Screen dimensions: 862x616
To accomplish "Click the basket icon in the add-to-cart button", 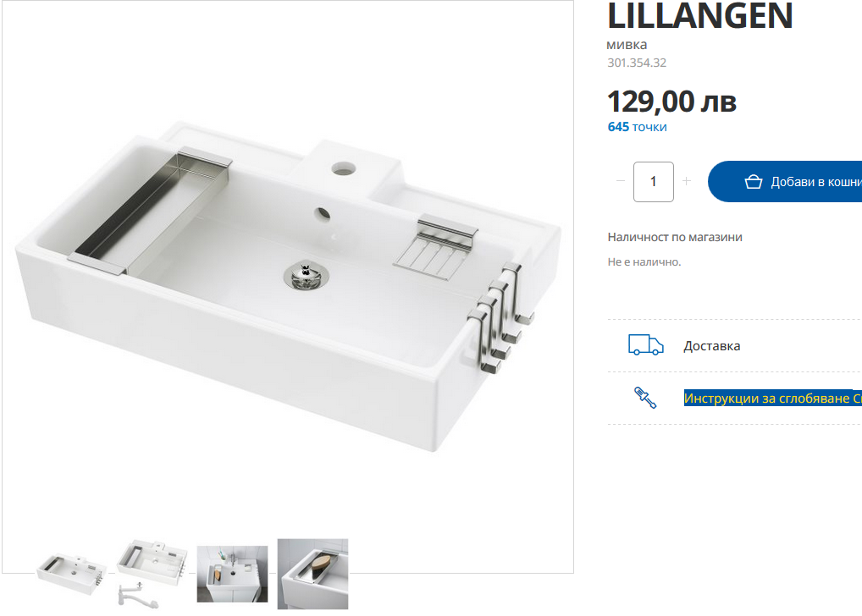I will [753, 181].
